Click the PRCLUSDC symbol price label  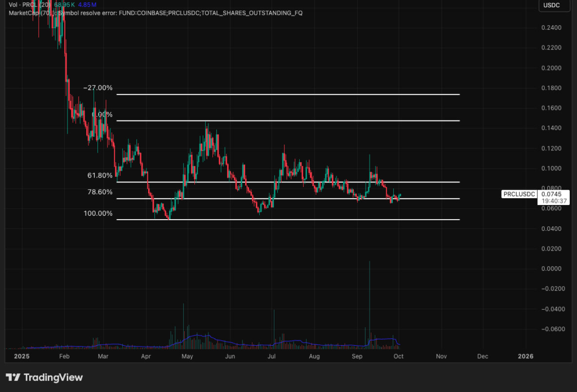518,194
